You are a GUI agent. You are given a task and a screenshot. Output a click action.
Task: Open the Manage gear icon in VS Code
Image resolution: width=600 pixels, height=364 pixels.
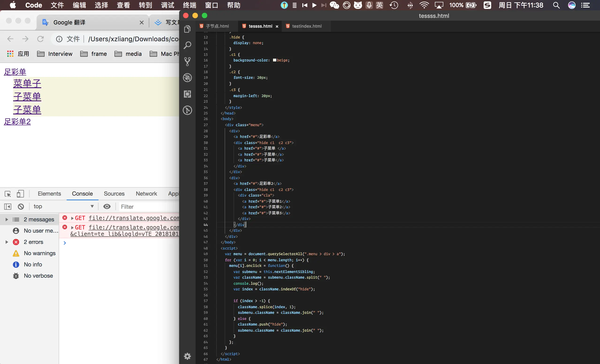tap(187, 356)
